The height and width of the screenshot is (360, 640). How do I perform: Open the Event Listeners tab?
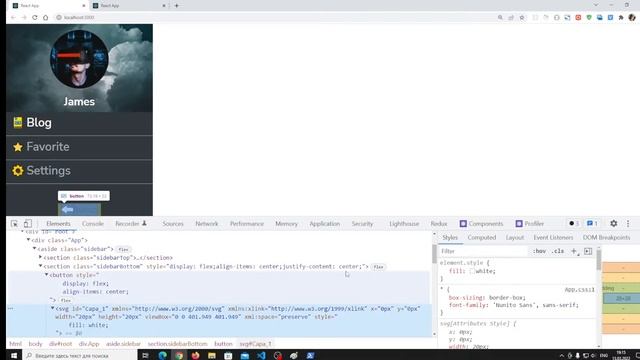pyautogui.click(x=553, y=238)
